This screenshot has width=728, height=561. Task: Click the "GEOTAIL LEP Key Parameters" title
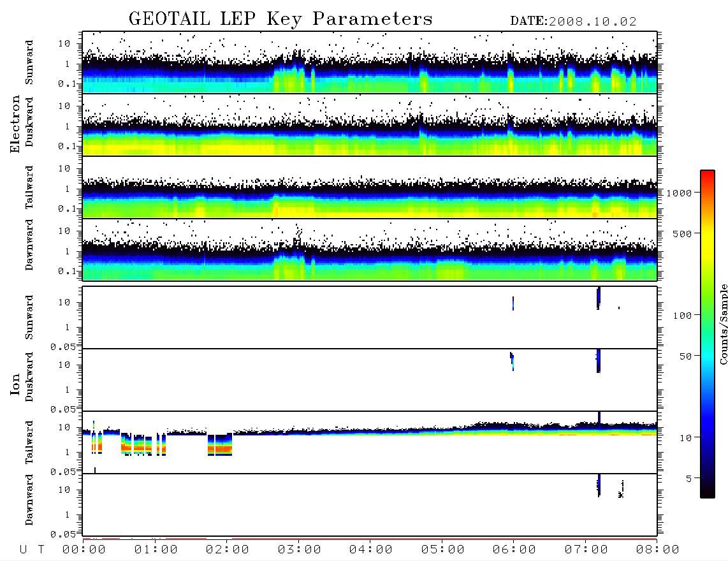(280, 19)
